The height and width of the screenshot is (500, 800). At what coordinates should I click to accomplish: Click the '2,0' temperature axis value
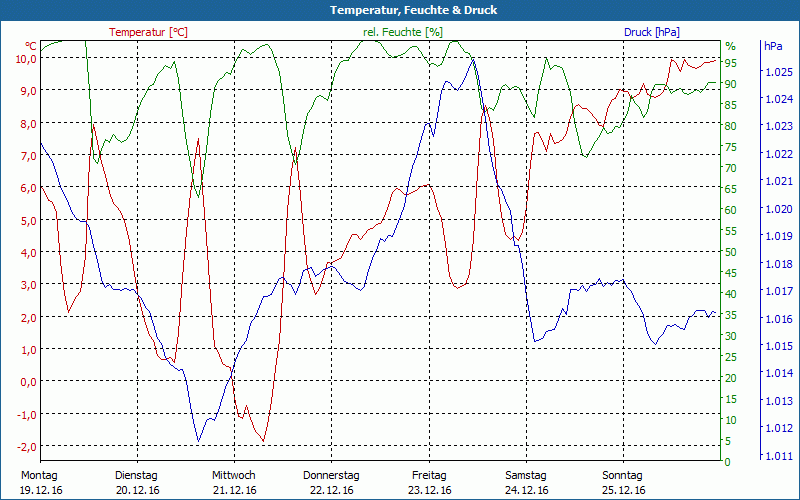(x=29, y=317)
